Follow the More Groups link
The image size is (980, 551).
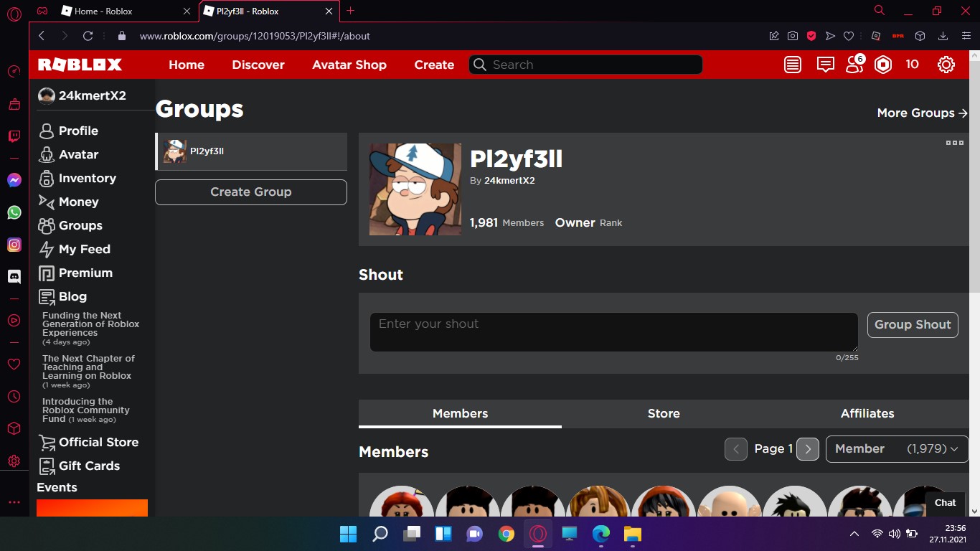coord(923,113)
